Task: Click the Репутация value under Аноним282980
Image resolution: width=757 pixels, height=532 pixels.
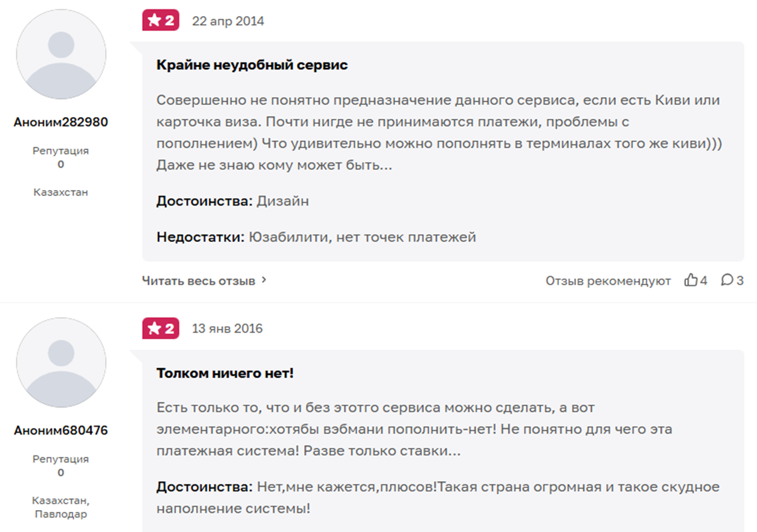Action: (61, 164)
